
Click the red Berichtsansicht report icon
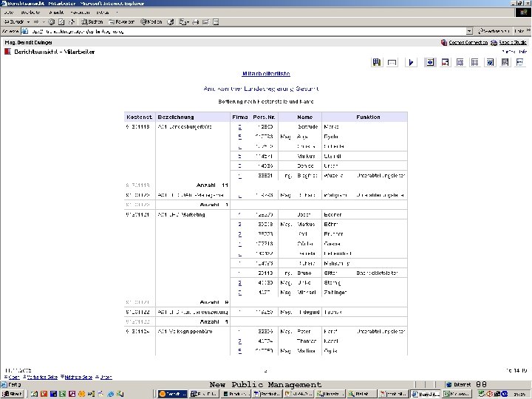click(x=8, y=52)
